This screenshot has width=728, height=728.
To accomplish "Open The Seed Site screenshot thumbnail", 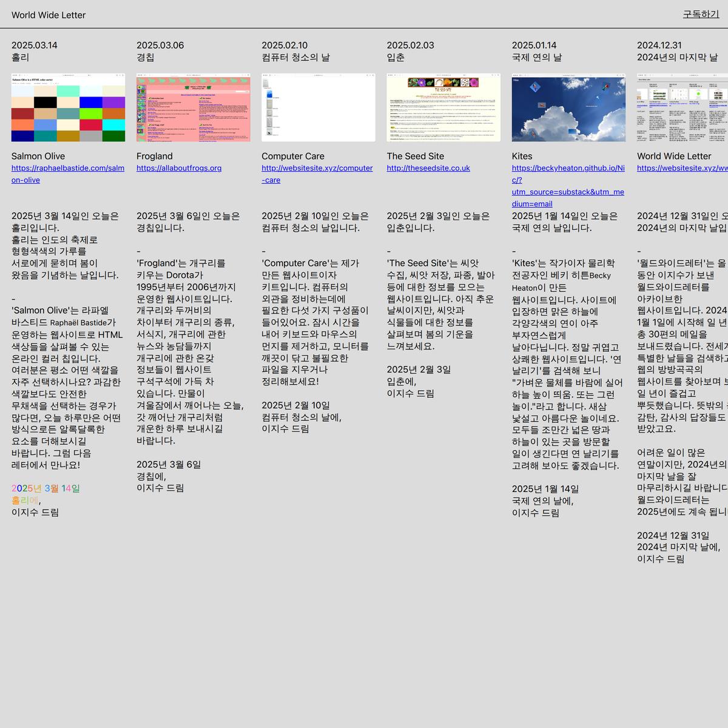I will pyautogui.click(x=443, y=107).
